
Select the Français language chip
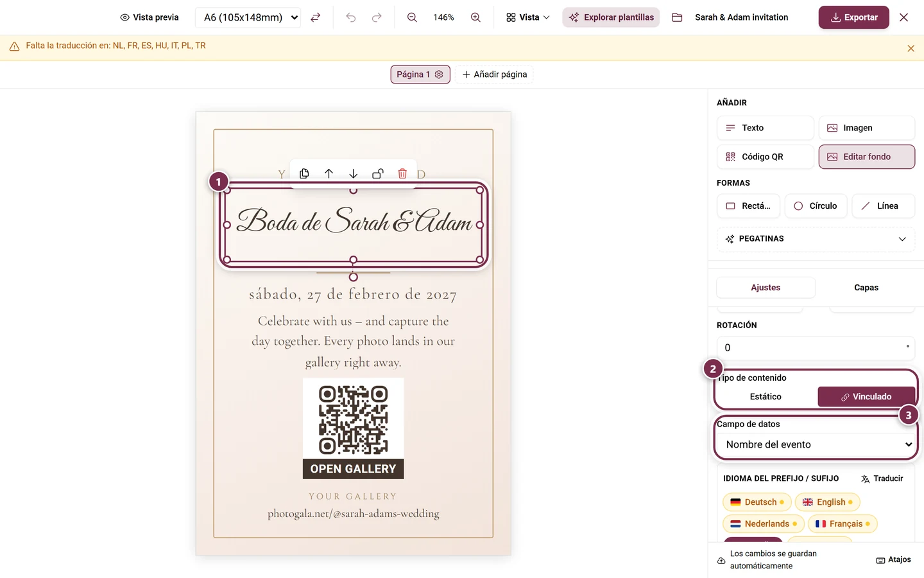click(842, 524)
